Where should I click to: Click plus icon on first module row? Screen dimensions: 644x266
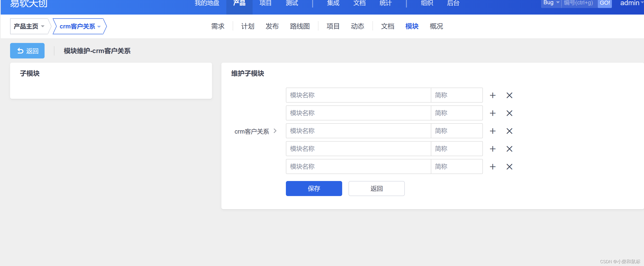(492, 95)
